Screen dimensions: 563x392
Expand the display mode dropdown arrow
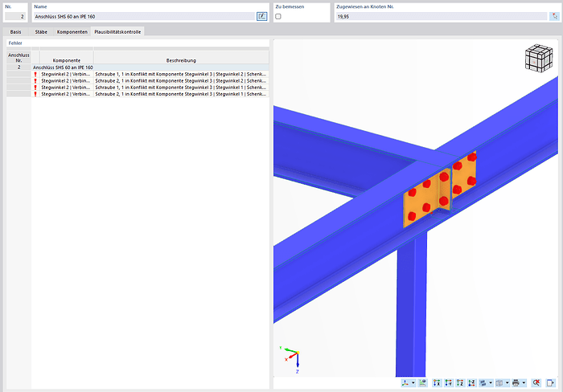click(491, 383)
